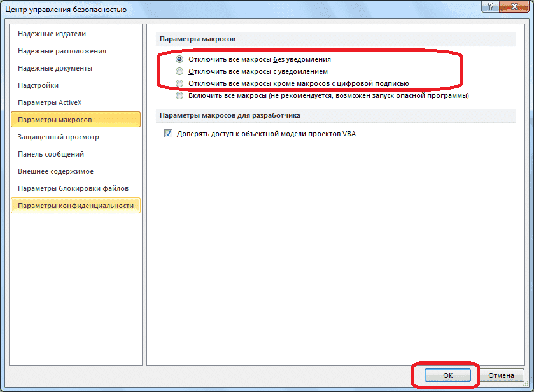The height and width of the screenshot is (392, 534).
Task: Снять флажок доступа к объектной модели VBA
Action: [167, 133]
